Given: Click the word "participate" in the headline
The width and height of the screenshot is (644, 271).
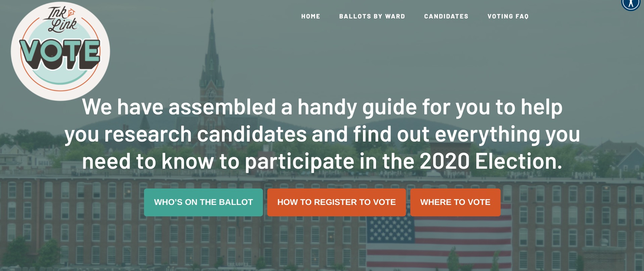Looking at the screenshot, I should point(299,162).
